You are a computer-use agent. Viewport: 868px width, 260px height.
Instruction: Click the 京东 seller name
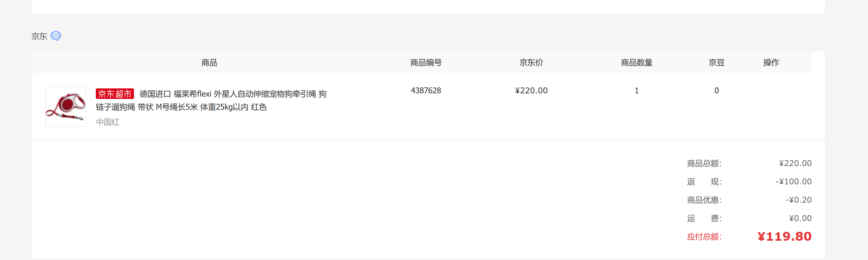(39, 36)
